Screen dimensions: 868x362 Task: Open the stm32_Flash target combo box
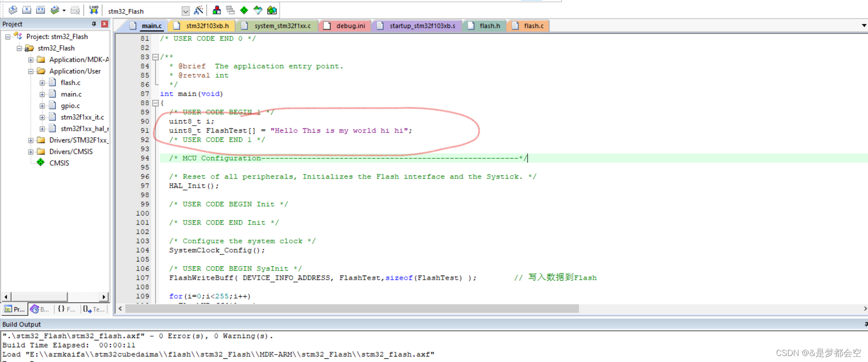pyautogui.click(x=147, y=11)
